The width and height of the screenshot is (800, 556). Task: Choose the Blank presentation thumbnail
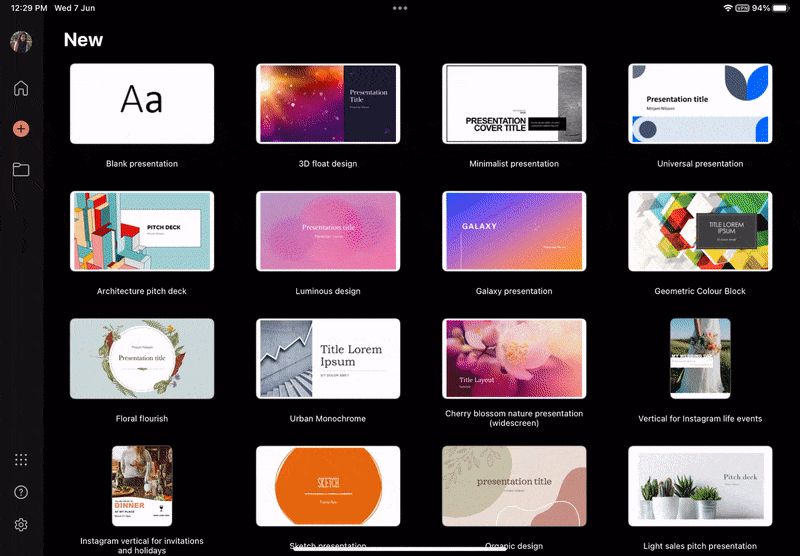coord(142,104)
